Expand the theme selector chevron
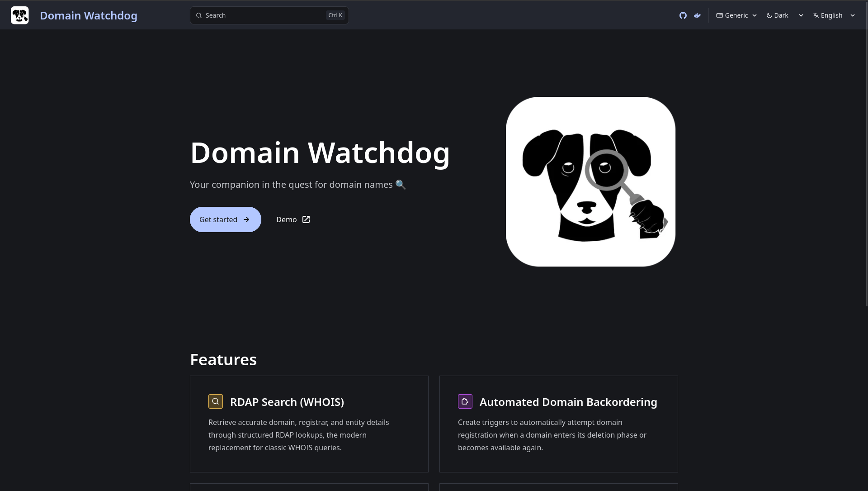 [x=801, y=15]
